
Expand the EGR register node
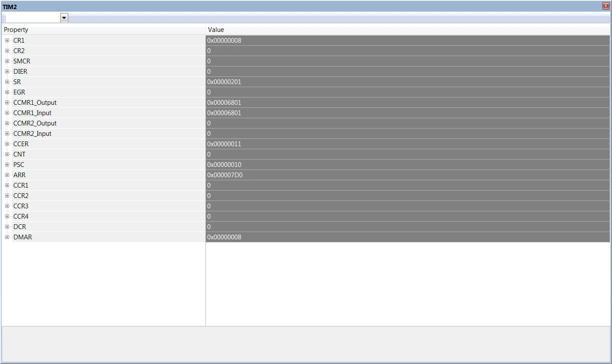coord(7,92)
